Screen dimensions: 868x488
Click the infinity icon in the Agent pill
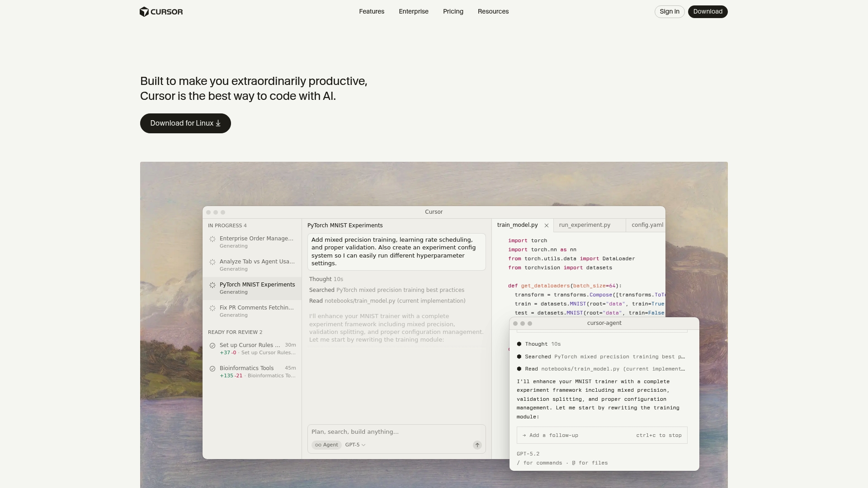(318, 445)
